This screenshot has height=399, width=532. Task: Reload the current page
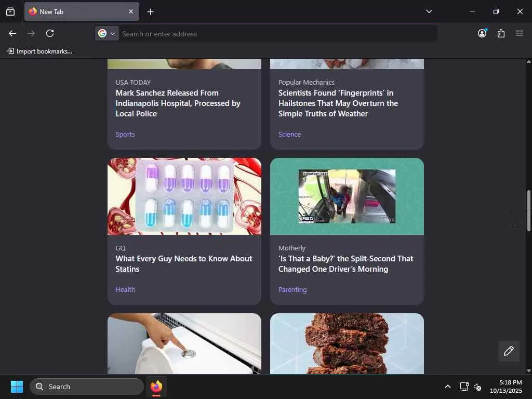click(x=50, y=33)
